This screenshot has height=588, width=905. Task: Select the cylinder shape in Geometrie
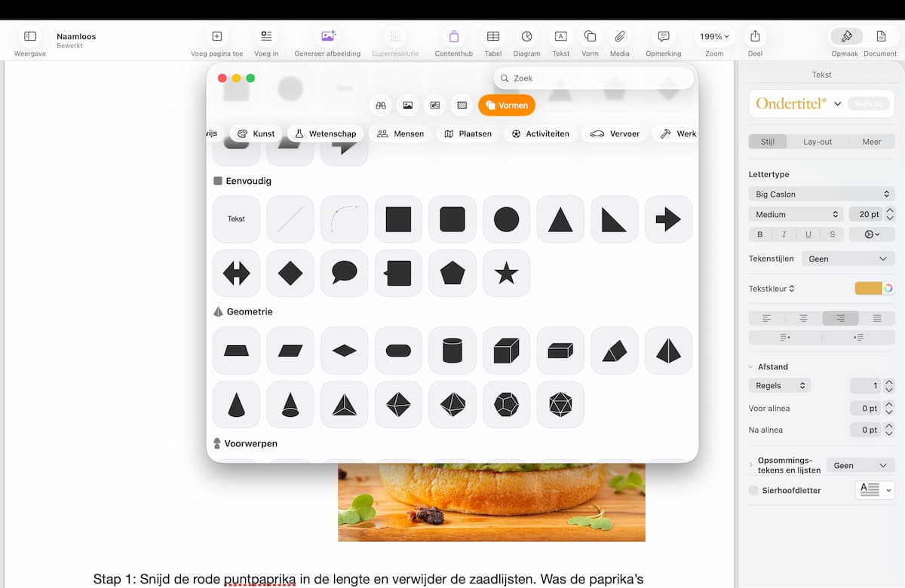click(452, 351)
